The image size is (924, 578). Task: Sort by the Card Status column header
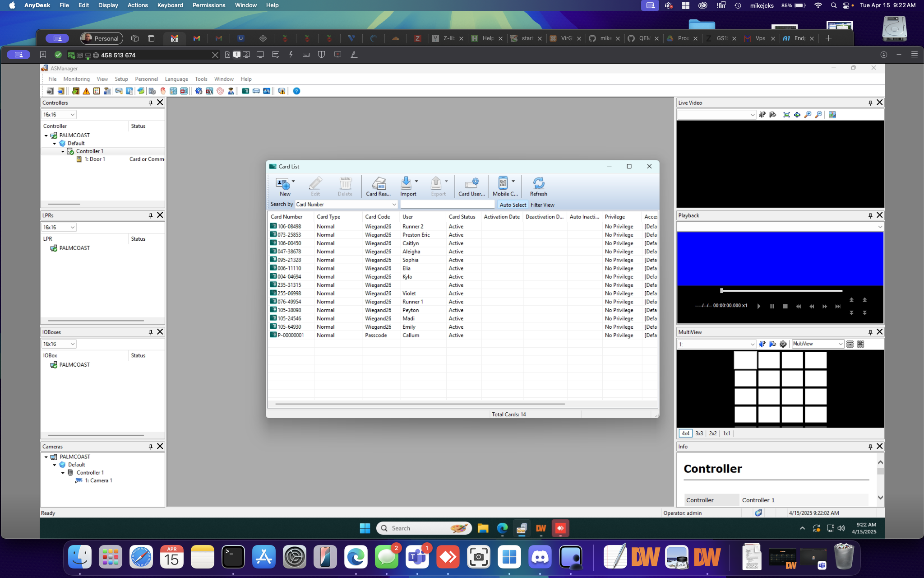coord(462,217)
